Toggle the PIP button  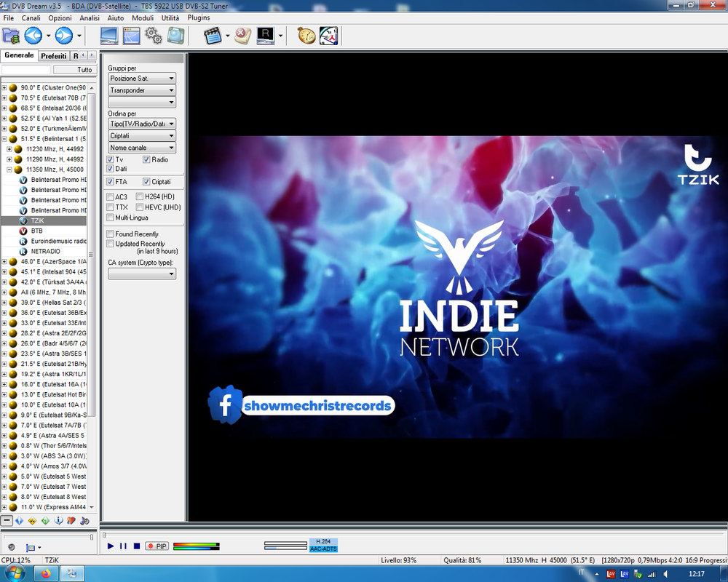tap(157, 546)
